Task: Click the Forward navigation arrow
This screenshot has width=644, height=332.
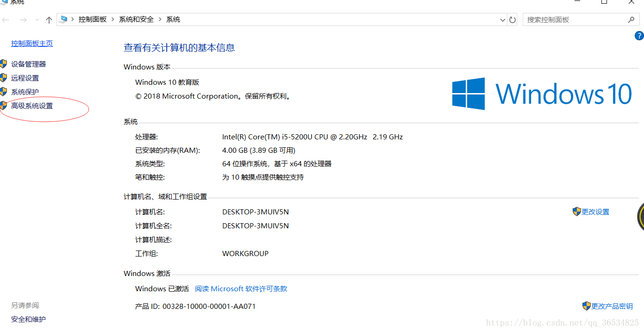Action: [x=23, y=20]
